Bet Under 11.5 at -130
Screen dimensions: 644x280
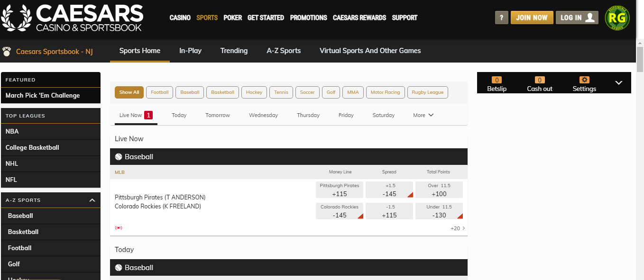[439, 211]
